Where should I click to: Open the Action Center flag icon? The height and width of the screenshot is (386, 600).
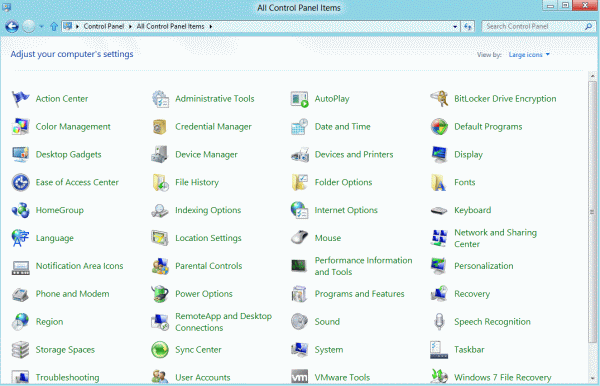click(x=20, y=99)
